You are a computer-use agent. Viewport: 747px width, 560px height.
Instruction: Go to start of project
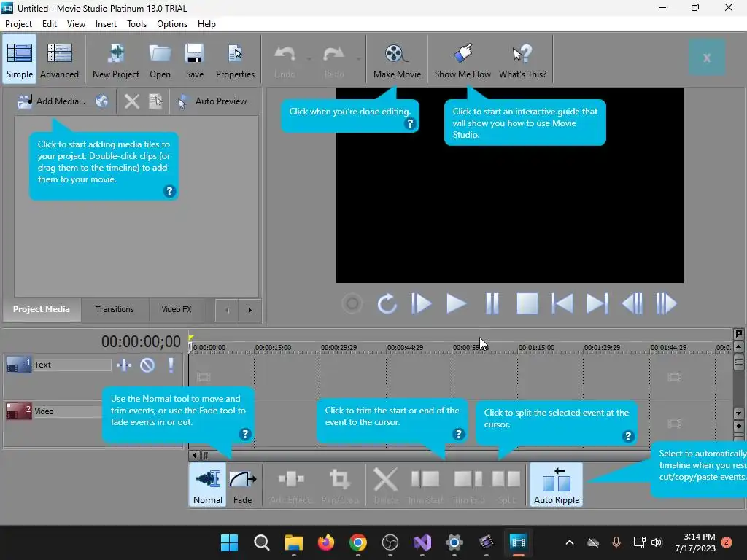(562, 303)
